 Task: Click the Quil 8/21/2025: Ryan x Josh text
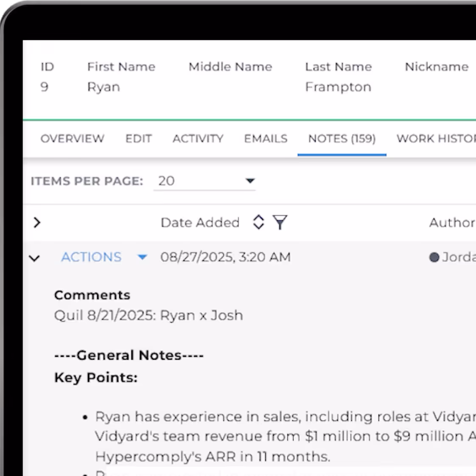click(x=149, y=315)
